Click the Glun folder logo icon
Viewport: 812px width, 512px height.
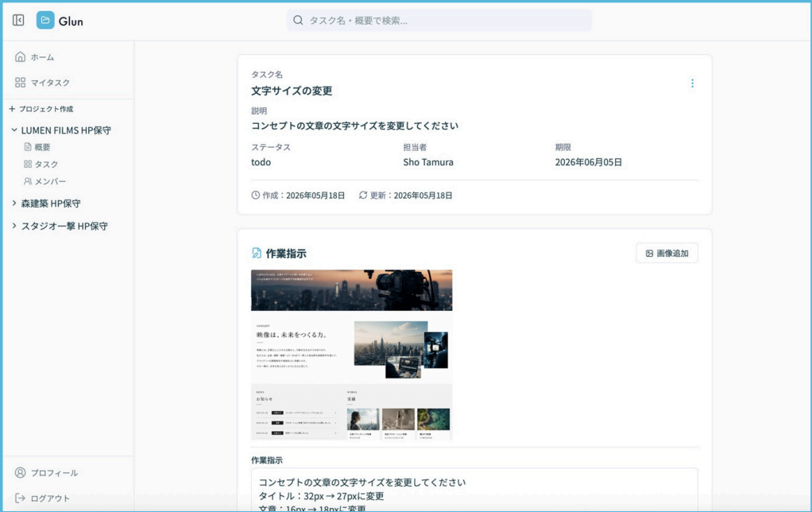coord(45,20)
